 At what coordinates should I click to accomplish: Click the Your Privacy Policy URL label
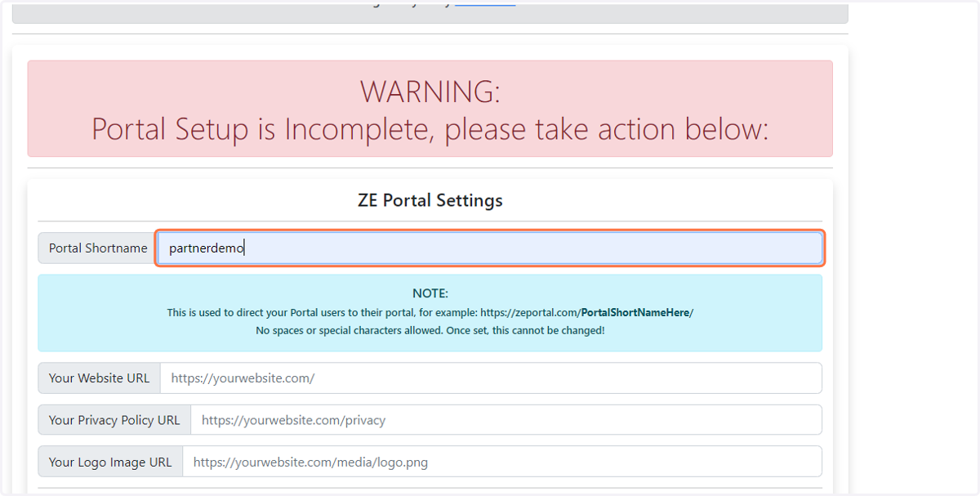114,420
